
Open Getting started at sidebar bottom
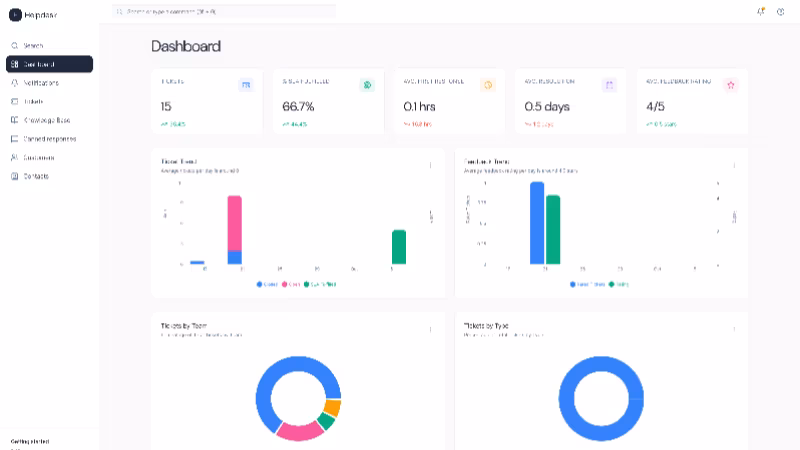pos(30,441)
